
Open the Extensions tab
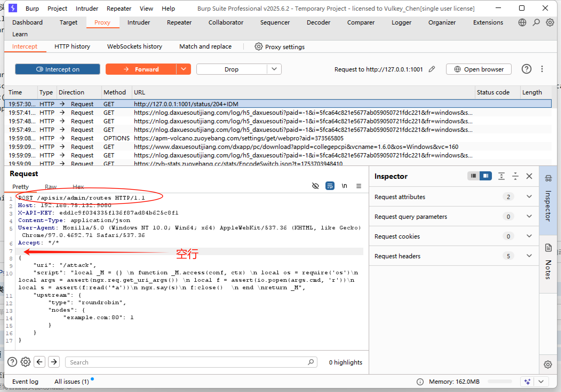pyautogui.click(x=488, y=22)
